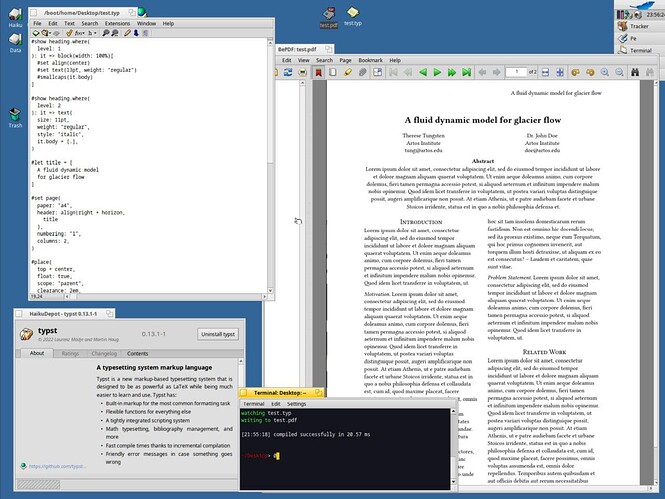
Task: Open the Bookmark menu in BePDF
Action: click(x=370, y=60)
